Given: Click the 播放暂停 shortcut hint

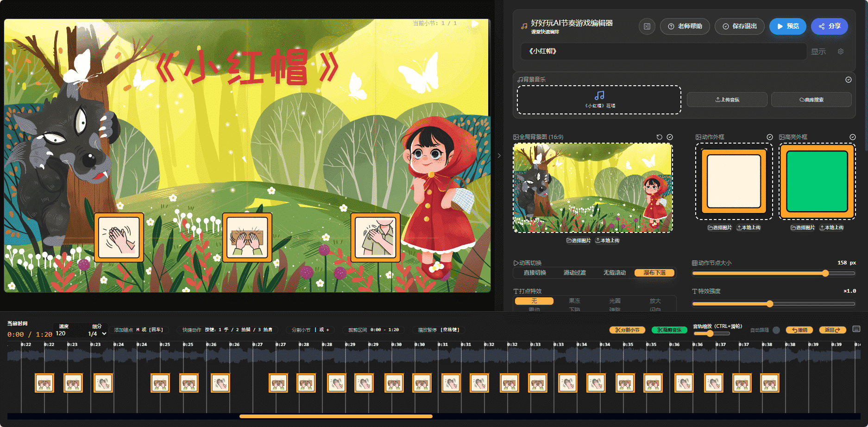Looking at the screenshot, I should point(439,330).
